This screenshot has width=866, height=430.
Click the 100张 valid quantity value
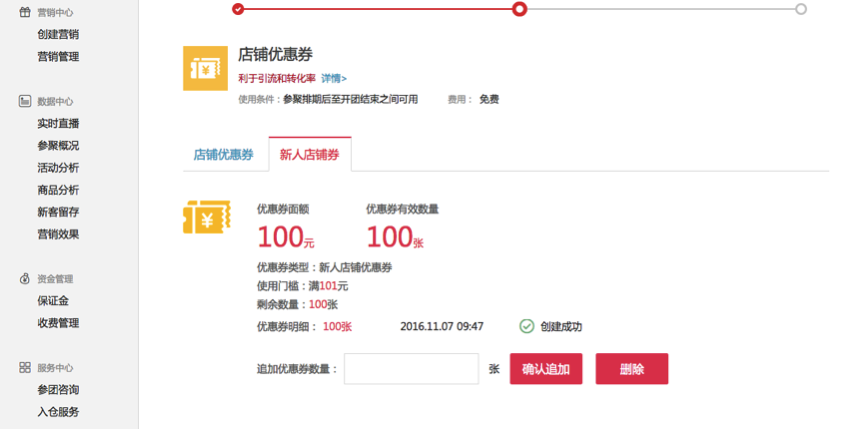[x=395, y=237]
